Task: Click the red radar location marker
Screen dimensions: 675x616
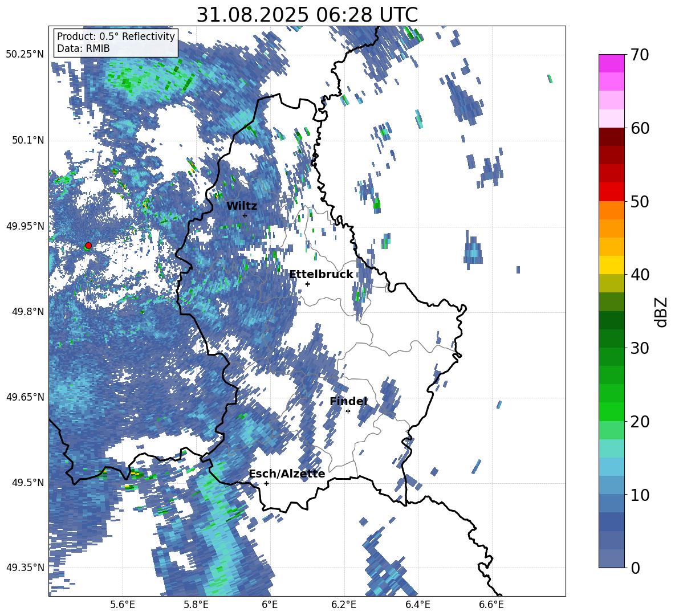Action: (x=88, y=246)
